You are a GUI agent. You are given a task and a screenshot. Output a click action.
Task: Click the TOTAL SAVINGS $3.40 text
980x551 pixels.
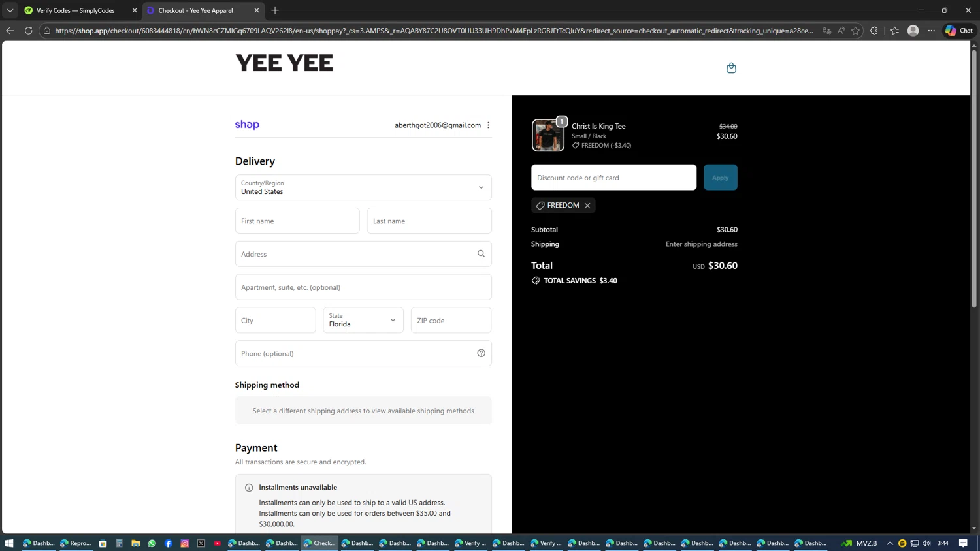pos(580,281)
